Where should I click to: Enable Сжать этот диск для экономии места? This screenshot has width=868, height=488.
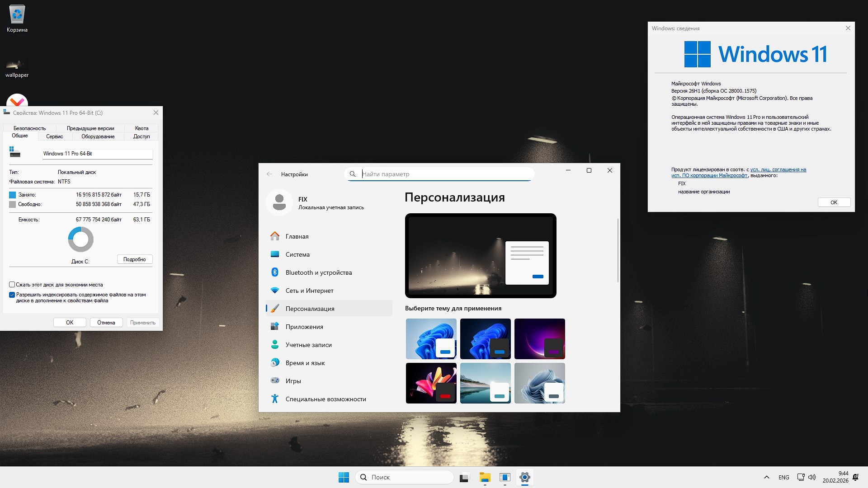coord(12,284)
